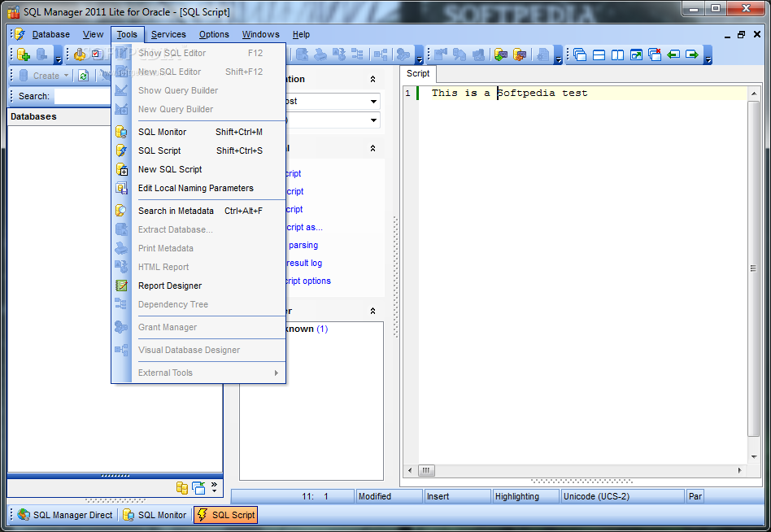This screenshot has height=532, width=771.
Task: Switch to the SQL Monitor window button at bottom
Action: pyautogui.click(x=155, y=515)
